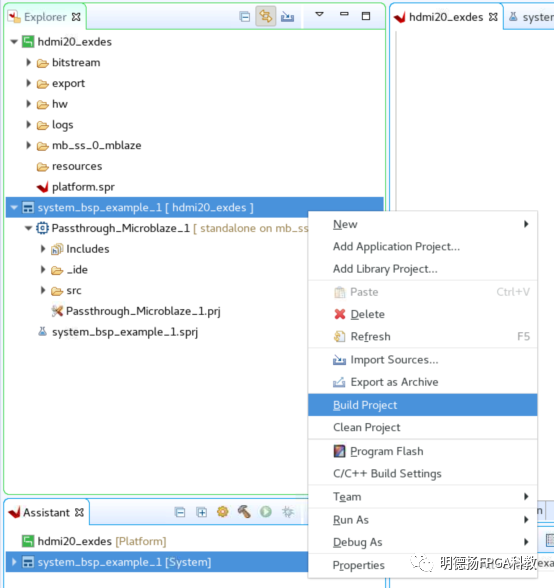Open the Explorer View Menu dropdown arrow

[x=319, y=14]
